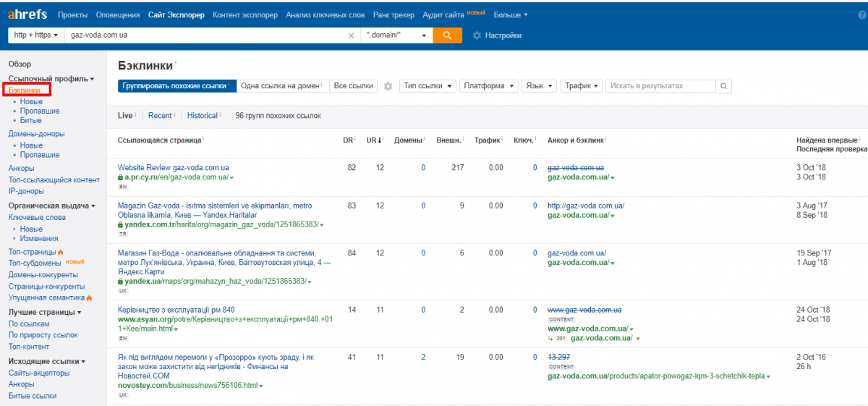Open Анализ ключевых слов in top navigation

(x=325, y=14)
